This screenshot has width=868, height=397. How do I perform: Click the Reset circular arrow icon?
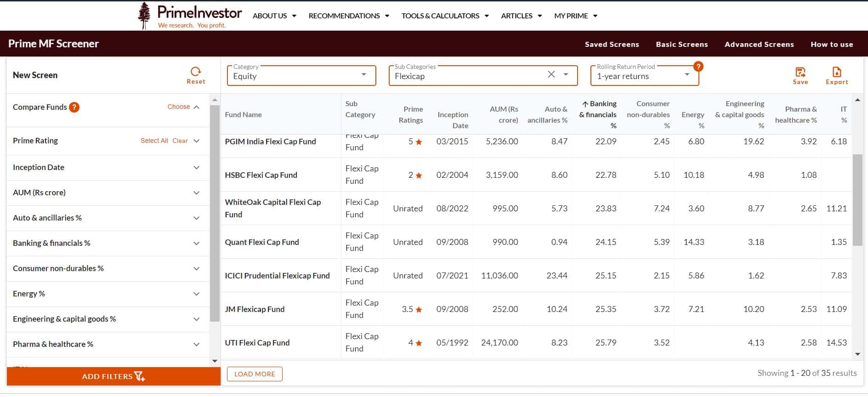196,71
